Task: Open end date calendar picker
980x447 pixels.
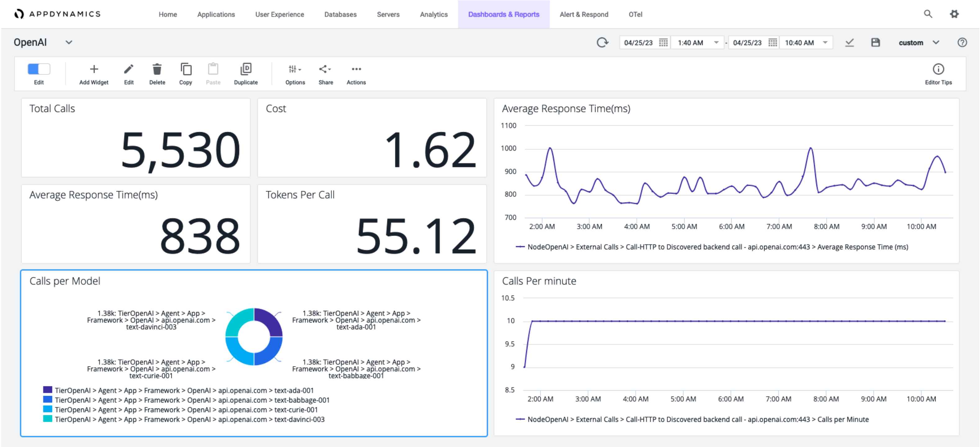Action: coord(772,43)
